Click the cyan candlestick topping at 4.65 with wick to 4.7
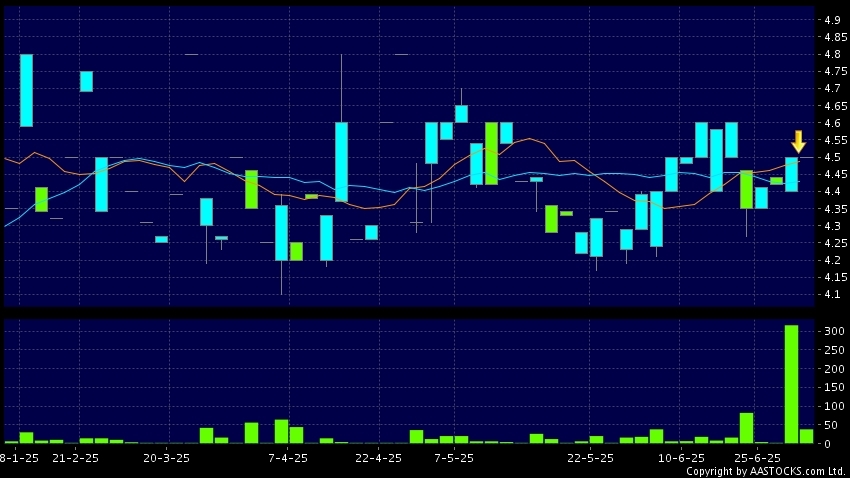 click(461, 114)
